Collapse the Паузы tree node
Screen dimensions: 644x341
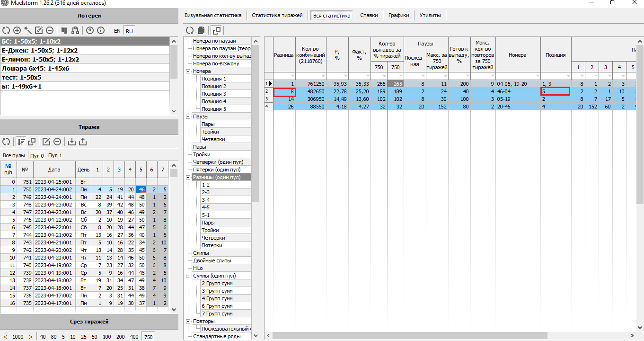click(x=188, y=117)
